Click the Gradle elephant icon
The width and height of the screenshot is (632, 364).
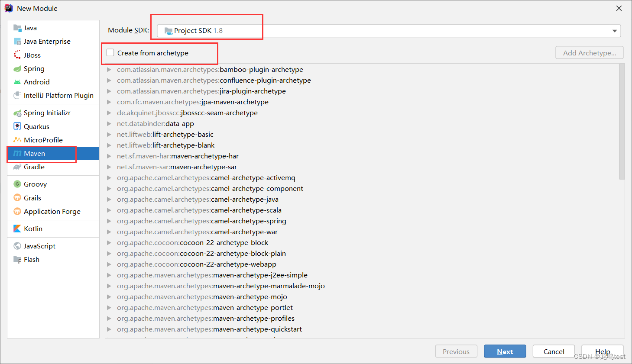point(17,167)
